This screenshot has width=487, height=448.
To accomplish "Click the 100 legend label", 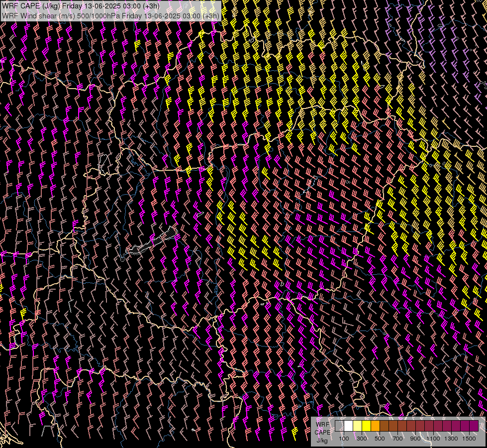I will coord(344,439).
